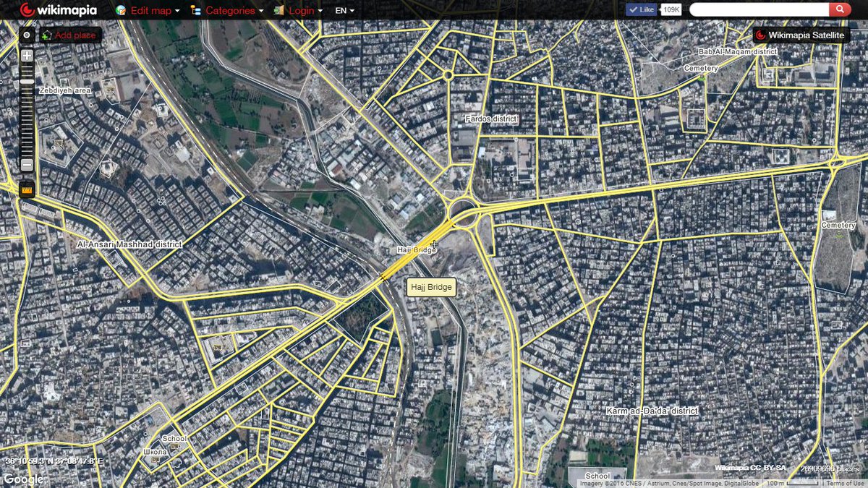Click the Google logo
868x488 pixels.
pos(22,479)
